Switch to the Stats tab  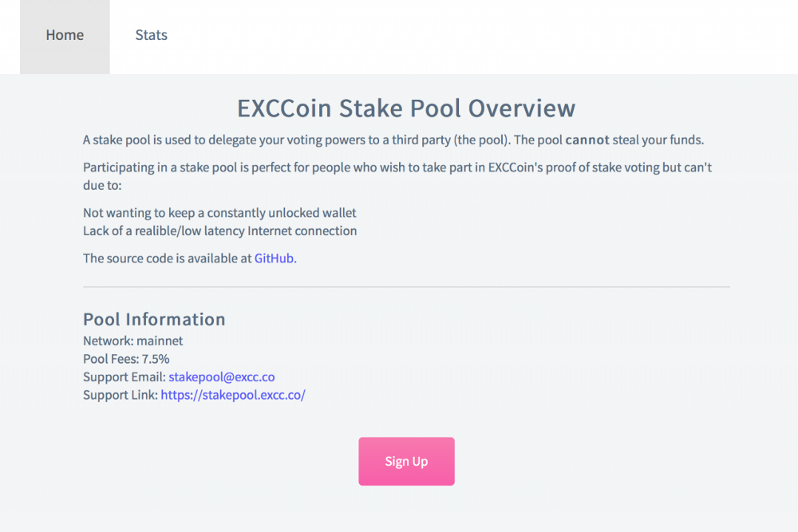click(x=151, y=36)
